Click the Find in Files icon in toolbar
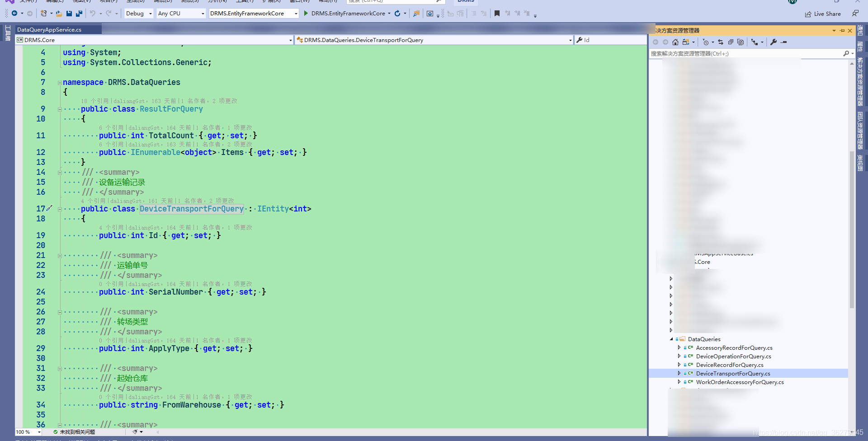 (416, 14)
